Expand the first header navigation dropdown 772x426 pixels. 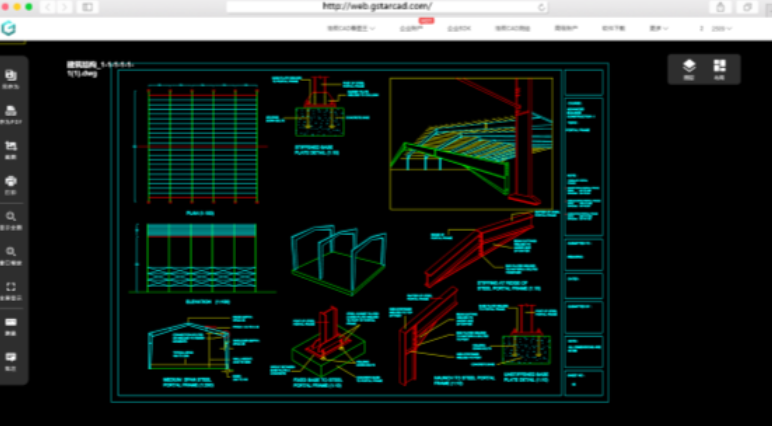[x=350, y=28]
